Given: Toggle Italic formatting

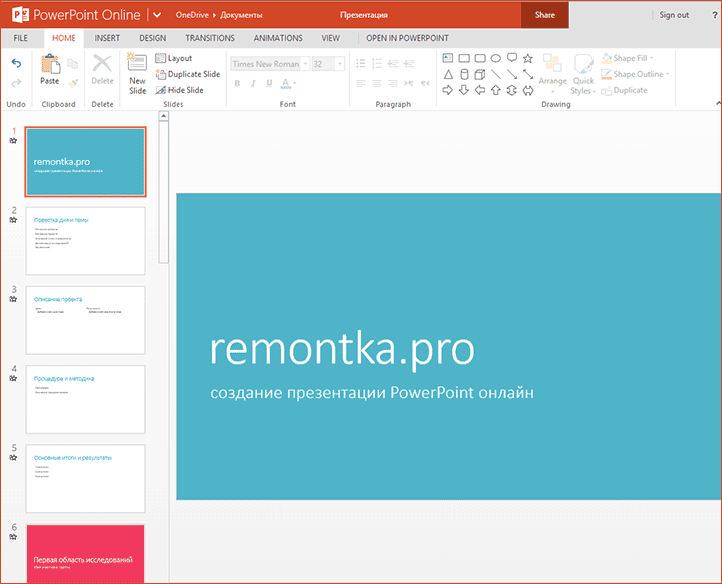Looking at the screenshot, I should [x=253, y=83].
